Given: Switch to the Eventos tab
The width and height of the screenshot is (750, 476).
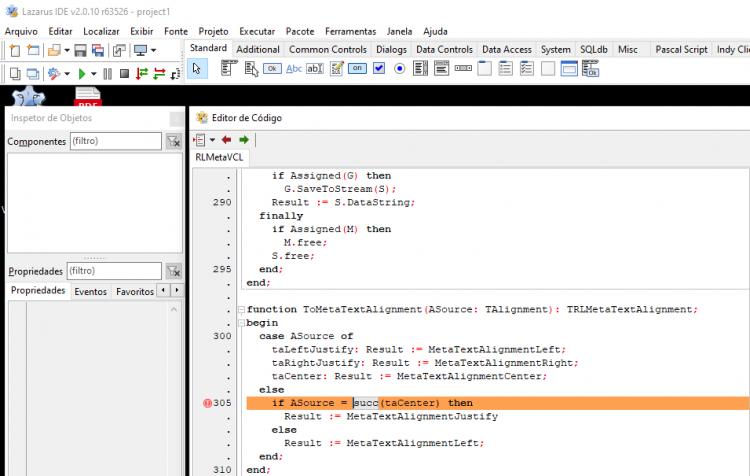Looking at the screenshot, I should point(90,291).
